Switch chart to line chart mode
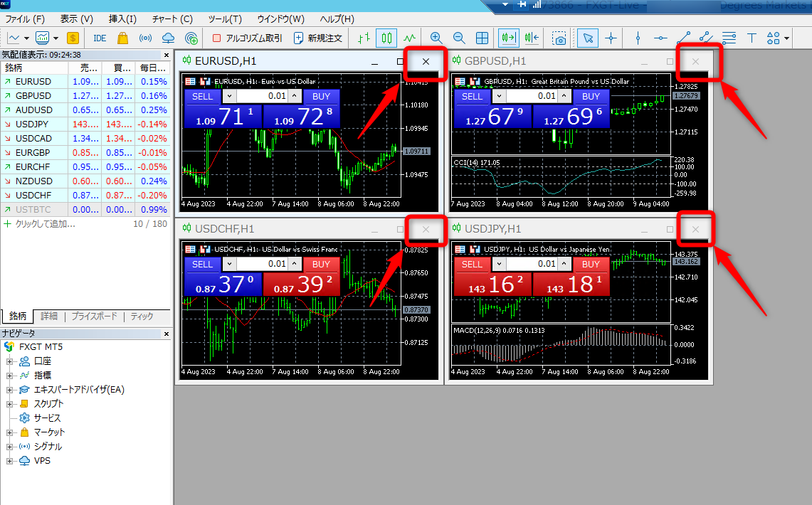Image resolution: width=812 pixels, height=505 pixels. (410, 38)
